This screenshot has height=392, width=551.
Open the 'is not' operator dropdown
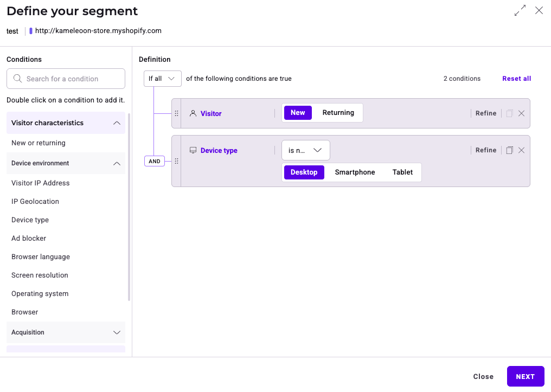pos(305,150)
